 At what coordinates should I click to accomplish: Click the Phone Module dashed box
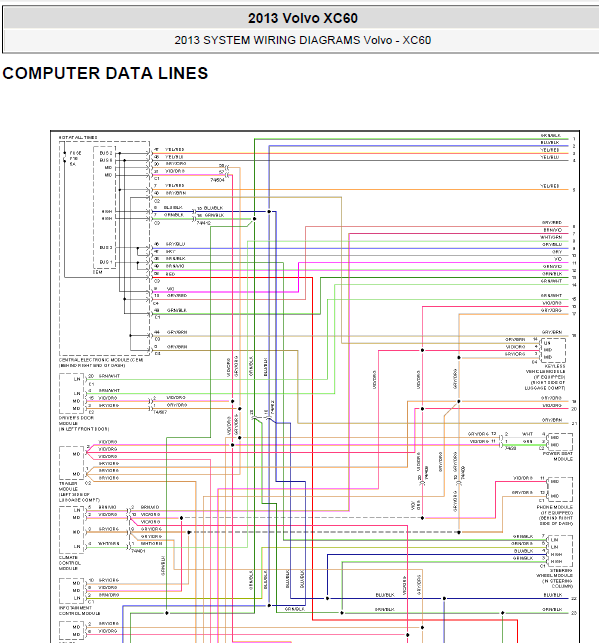pyautogui.click(x=560, y=489)
